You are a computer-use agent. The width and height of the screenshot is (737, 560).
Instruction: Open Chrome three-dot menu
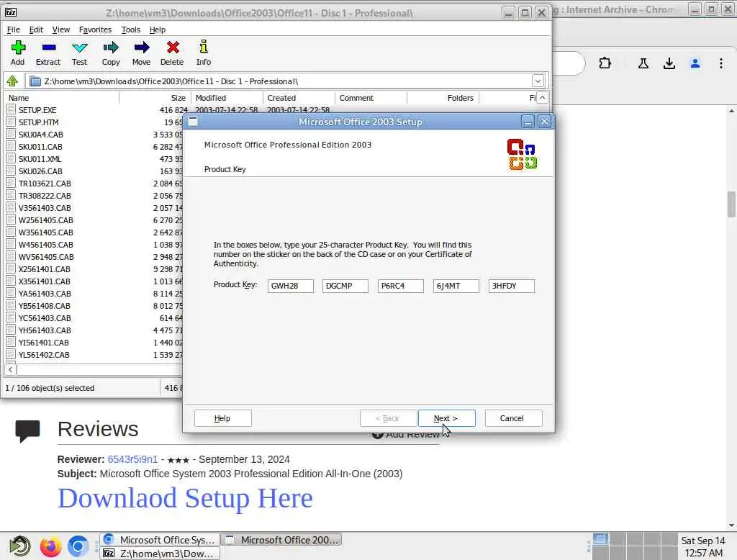pyautogui.click(x=721, y=63)
